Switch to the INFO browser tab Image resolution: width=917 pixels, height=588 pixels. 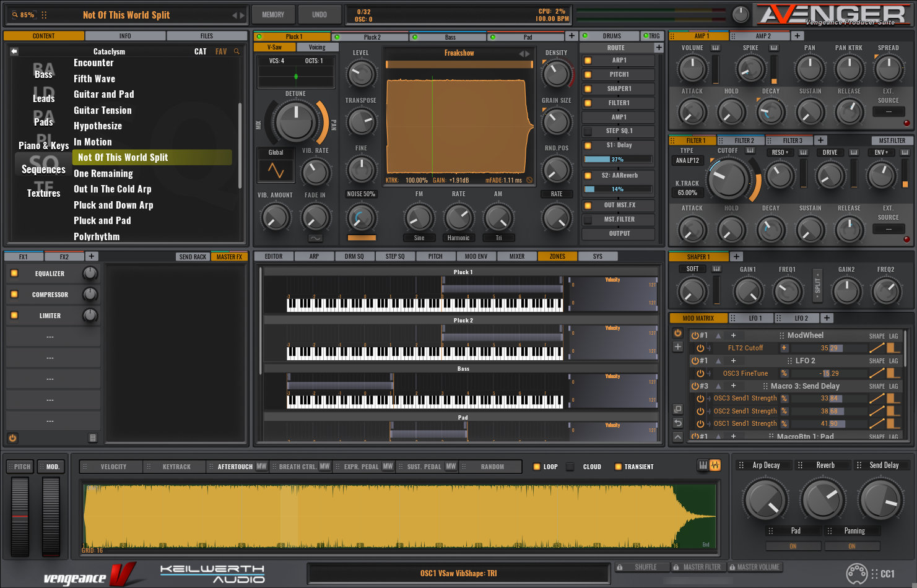[125, 36]
